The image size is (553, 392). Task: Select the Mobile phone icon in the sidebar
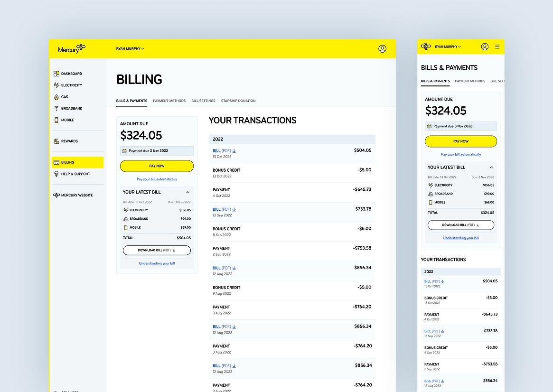56,120
